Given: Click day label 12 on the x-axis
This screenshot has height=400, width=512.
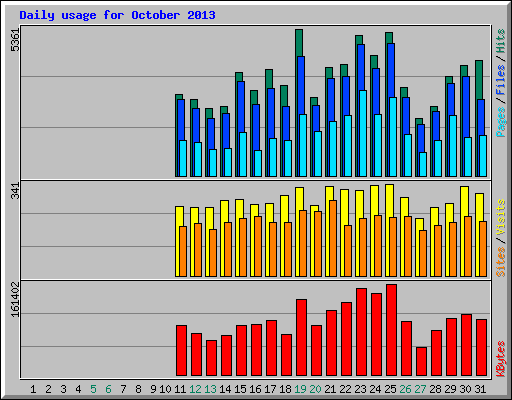Looking at the screenshot, I should coord(195,389).
